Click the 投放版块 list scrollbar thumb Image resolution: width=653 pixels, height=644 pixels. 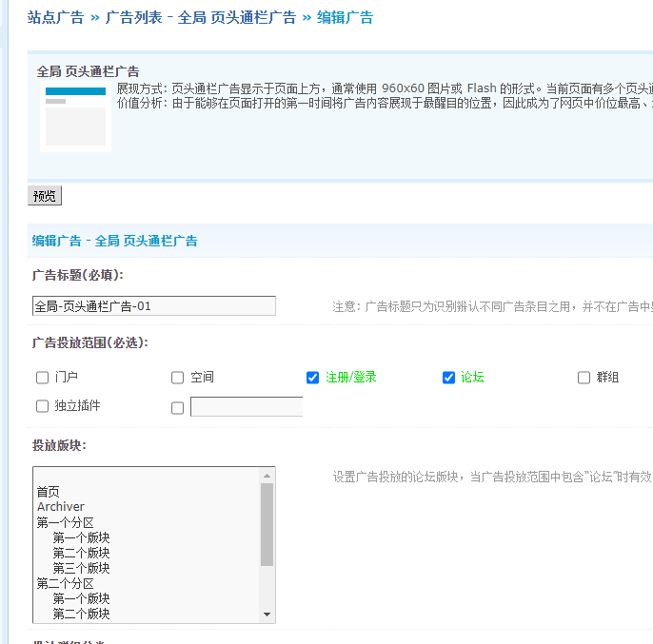tap(267, 524)
